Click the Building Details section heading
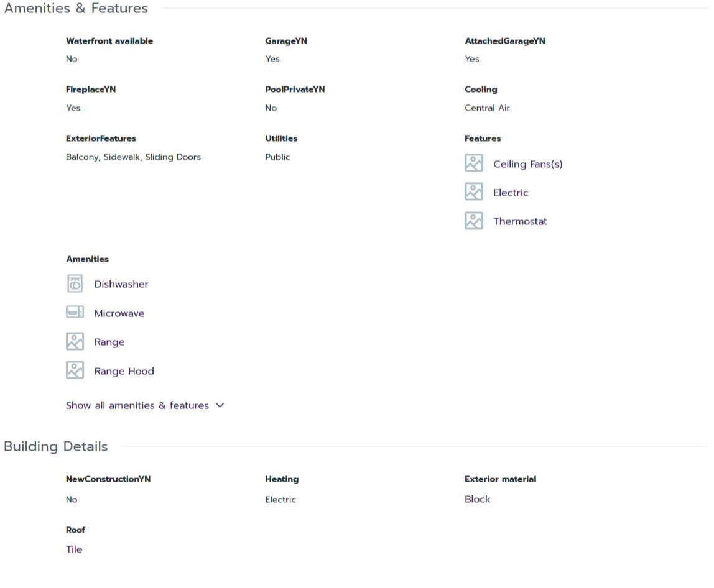714x588 pixels. pos(56,446)
